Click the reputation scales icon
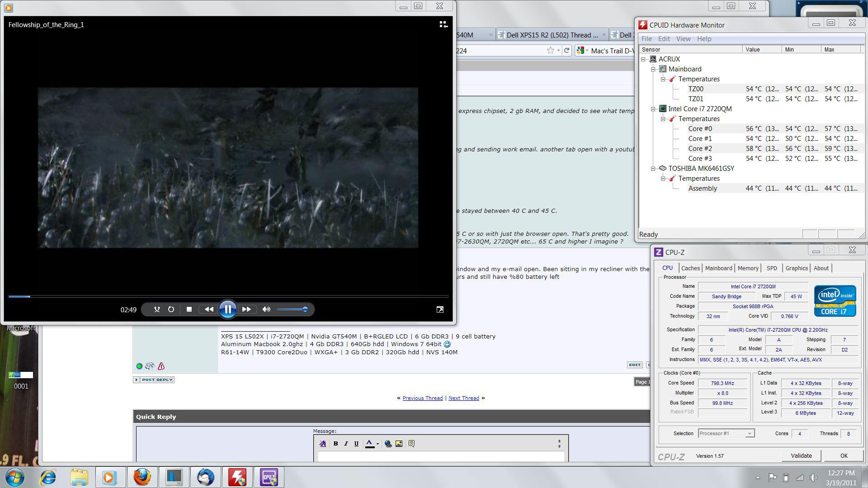Viewport: 868px width, 488px height. (150, 366)
